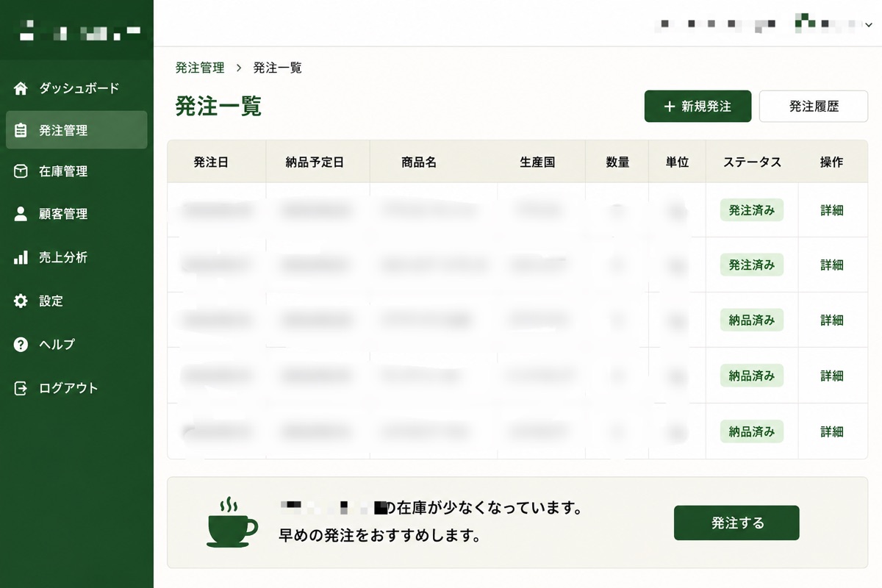882x588 pixels.
Task: Click the clipboard icon for 発注管理
Action: (x=21, y=131)
